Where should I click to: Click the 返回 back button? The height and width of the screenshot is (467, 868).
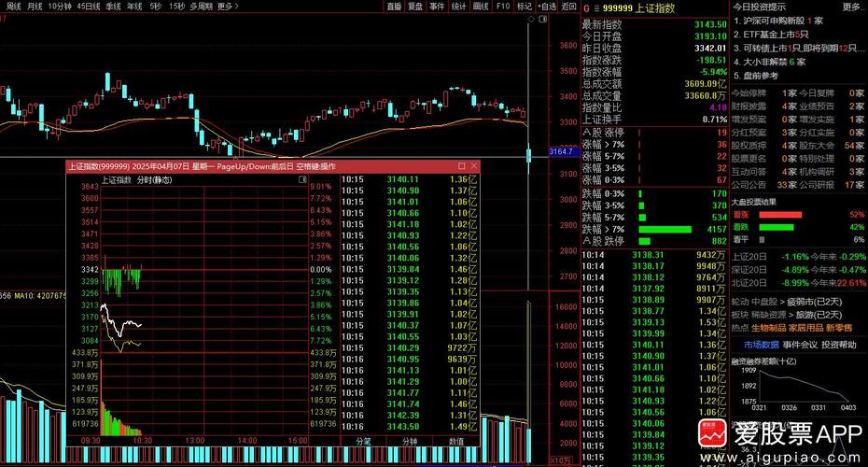pyautogui.click(x=567, y=6)
